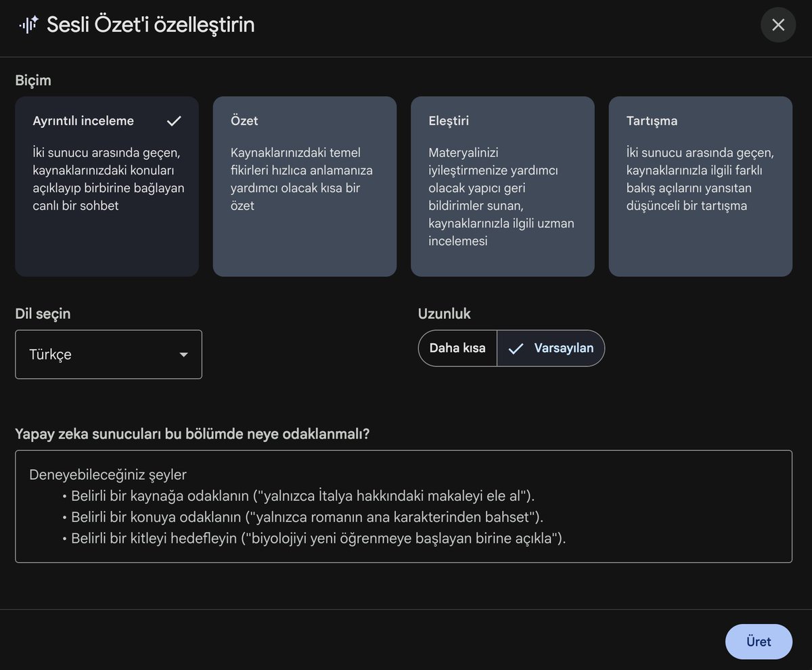Viewport: 812px width, 670px height.
Task: Choose the Özet format card
Action: 304,186
